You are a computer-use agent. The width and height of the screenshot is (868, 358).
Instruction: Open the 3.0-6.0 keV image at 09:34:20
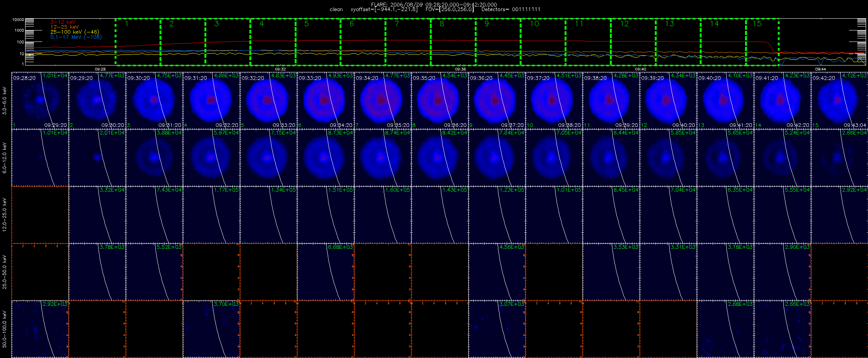[x=383, y=101]
